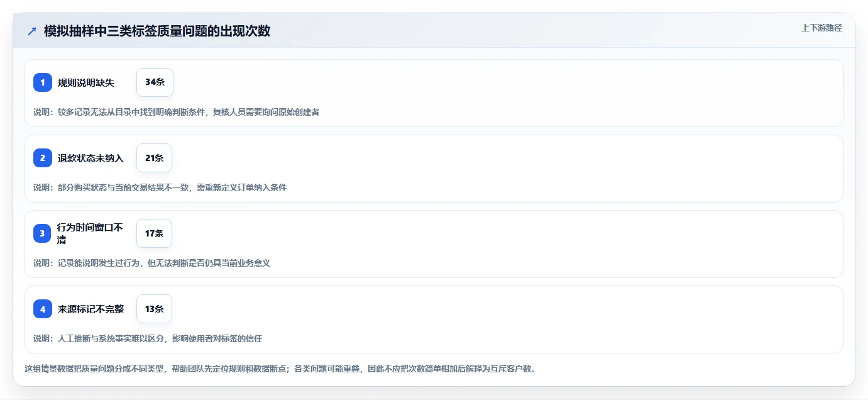Viewport: 868px width, 400px height.
Task: Click the note about 重新定义订单纳入条件
Action: 160,187
